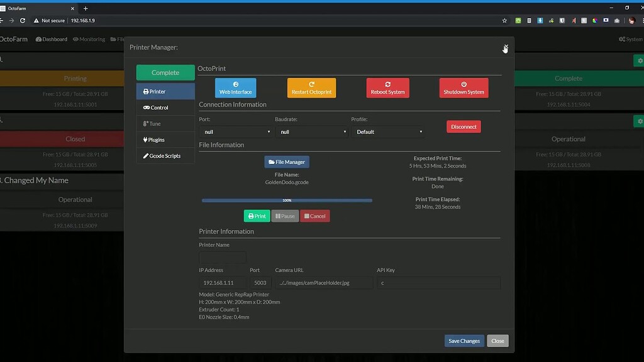This screenshot has width=644, height=362.
Task: Expand the Baudrate dropdown
Action: click(312, 131)
